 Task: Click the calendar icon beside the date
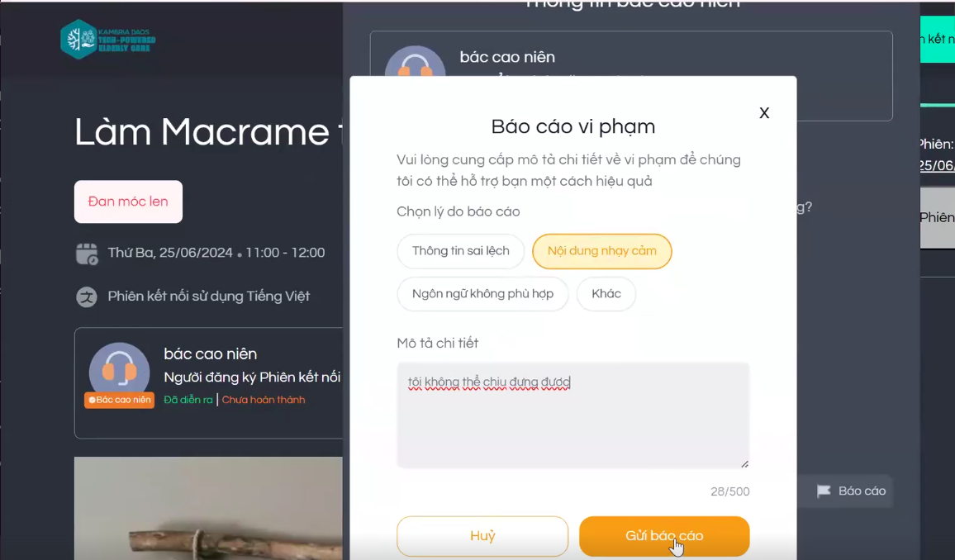coord(87,254)
